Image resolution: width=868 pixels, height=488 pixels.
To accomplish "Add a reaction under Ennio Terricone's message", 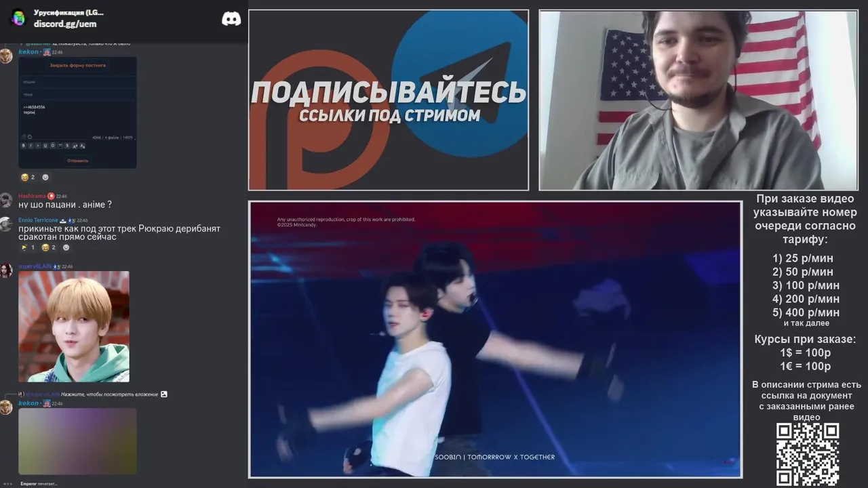I will (66, 247).
